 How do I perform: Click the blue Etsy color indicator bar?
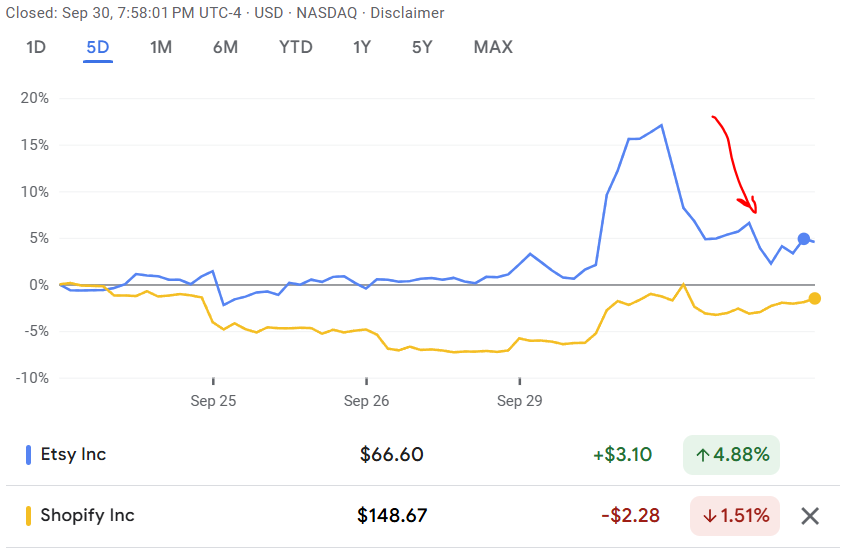28,455
